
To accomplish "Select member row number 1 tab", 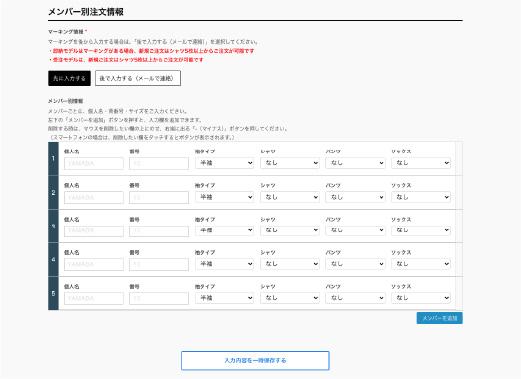I will click(x=53, y=159).
